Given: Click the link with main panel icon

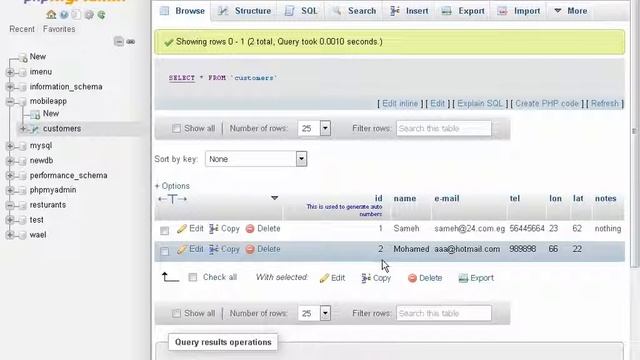Looking at the screenshot, I should click(x=131, y=42).
